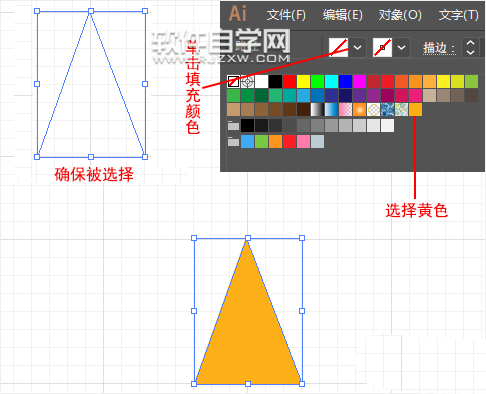Select the blue texture pattern swatch

[387, 109]
